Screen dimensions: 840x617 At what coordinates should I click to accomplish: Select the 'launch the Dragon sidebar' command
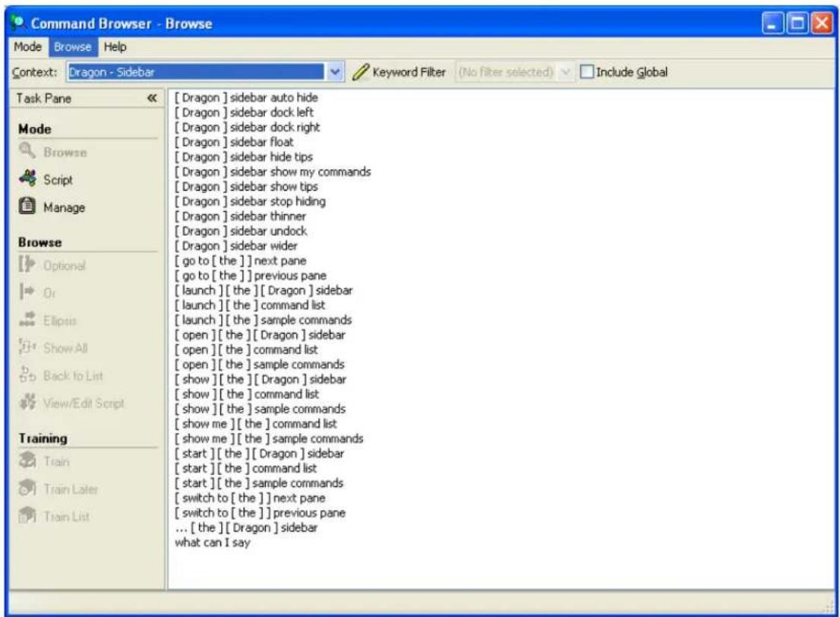pos(264,290)
